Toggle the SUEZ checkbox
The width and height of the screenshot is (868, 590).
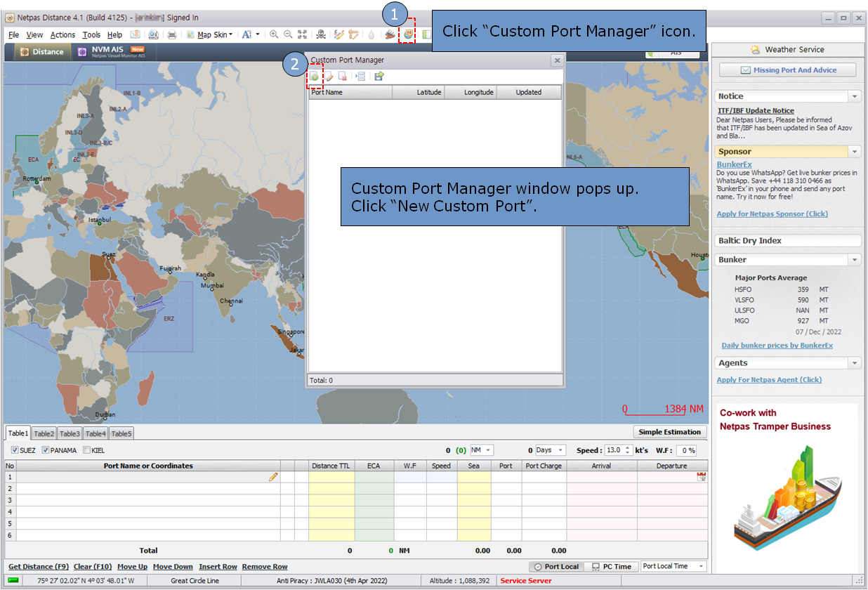(x=15, y=450)
